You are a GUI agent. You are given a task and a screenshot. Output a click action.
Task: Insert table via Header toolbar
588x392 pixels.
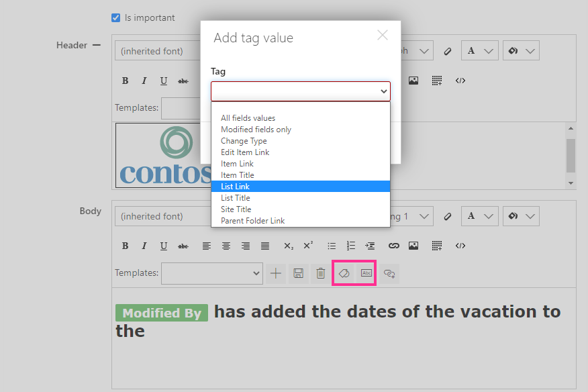point(436,81)
